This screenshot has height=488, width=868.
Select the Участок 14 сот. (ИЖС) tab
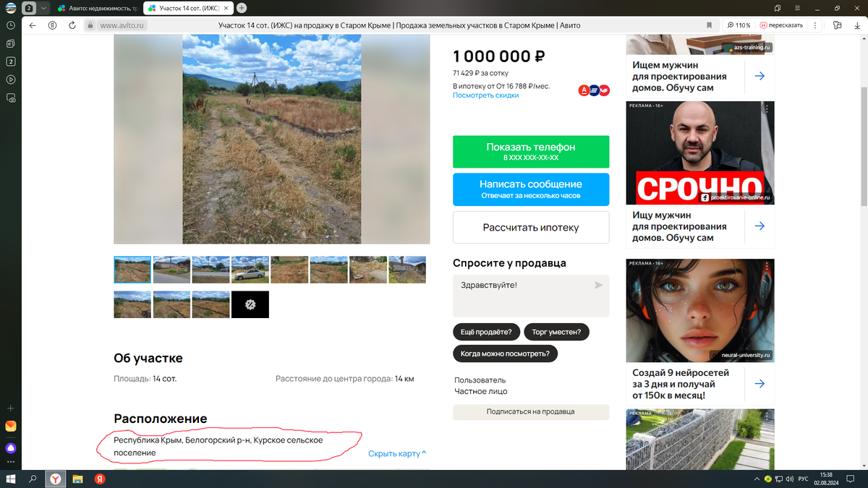pos(188,8)
